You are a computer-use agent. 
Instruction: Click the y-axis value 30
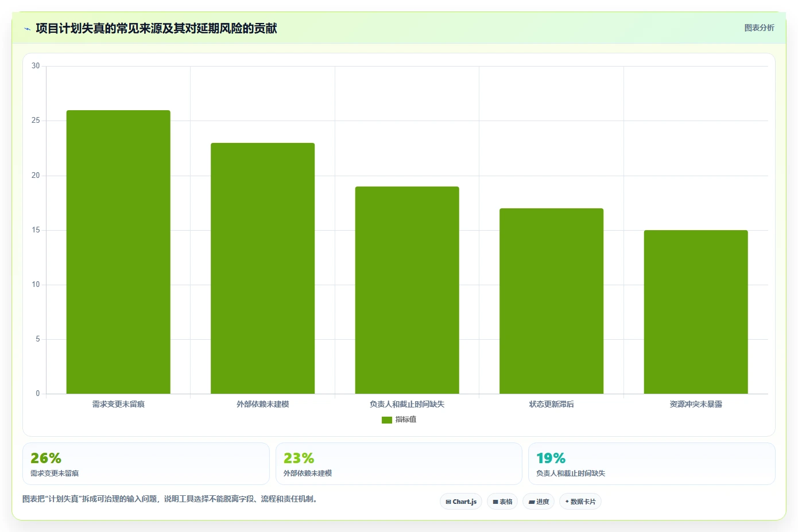pos(36,66)
